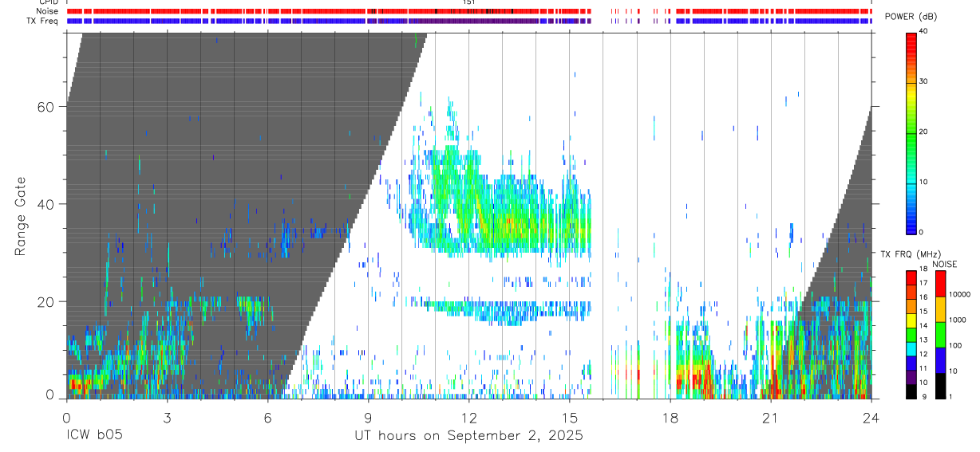Click the yellow 14 MHz segment of the TX FRQ colorbar
This screenshot has width=980, height=452.
[x=911, y=320]
